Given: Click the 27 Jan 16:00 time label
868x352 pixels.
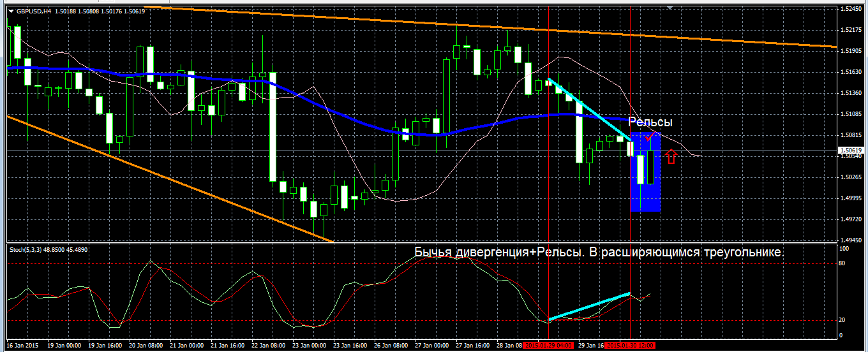Looking at the screenshot, I should point(474,345).
